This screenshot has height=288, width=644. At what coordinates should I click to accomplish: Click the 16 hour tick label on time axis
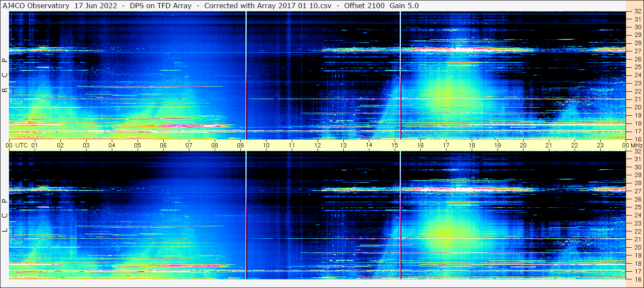click(420, 145)
